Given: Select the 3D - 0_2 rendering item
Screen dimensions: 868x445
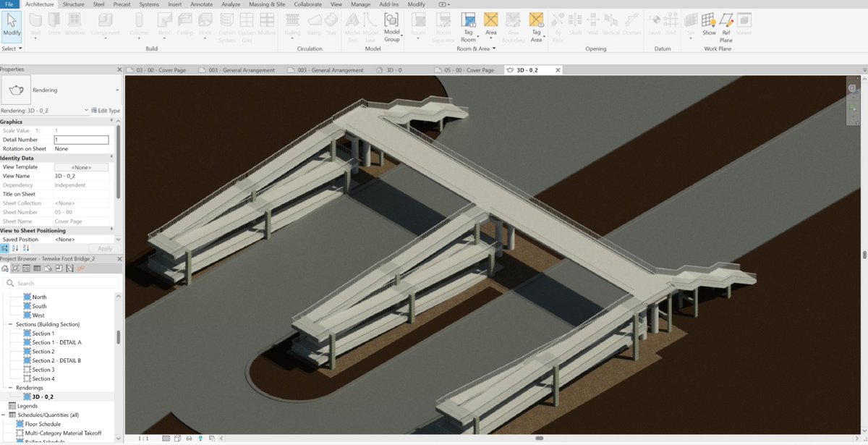Looking at the screenshot, I should [43, 397].
